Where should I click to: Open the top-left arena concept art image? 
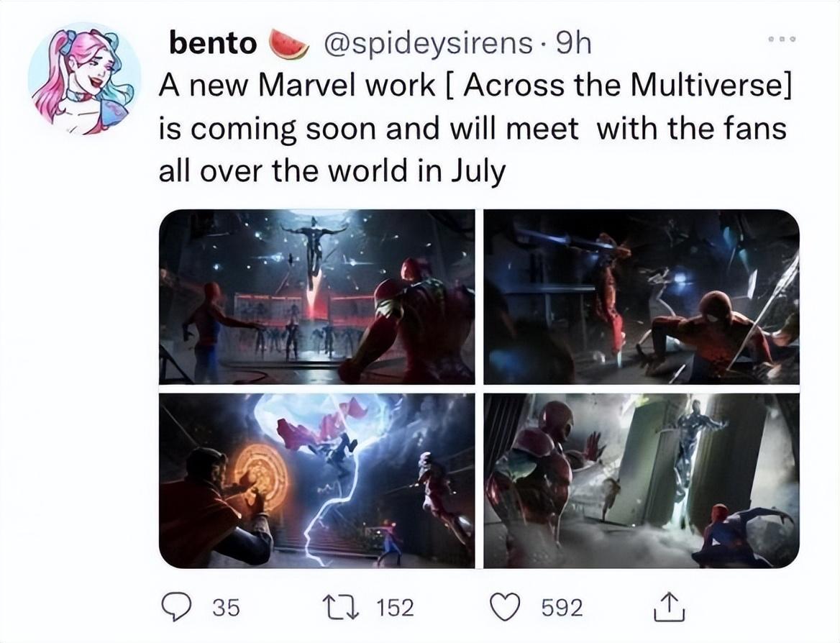tap(316, 296)
